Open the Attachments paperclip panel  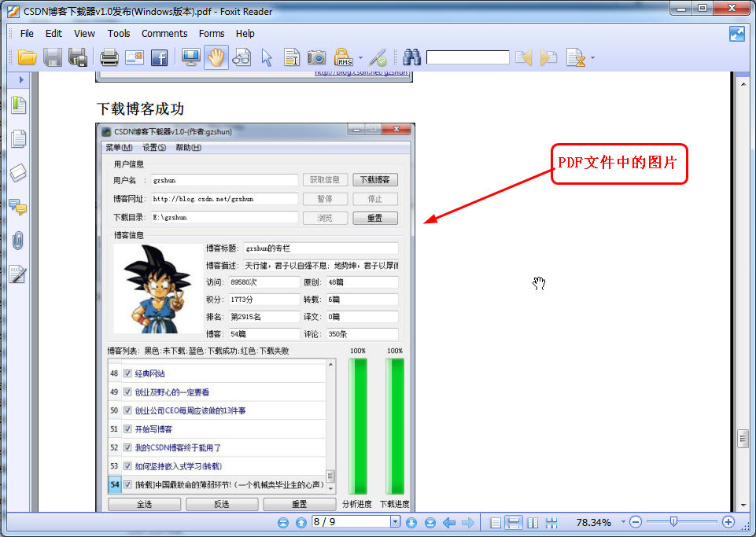click(18, 241)
